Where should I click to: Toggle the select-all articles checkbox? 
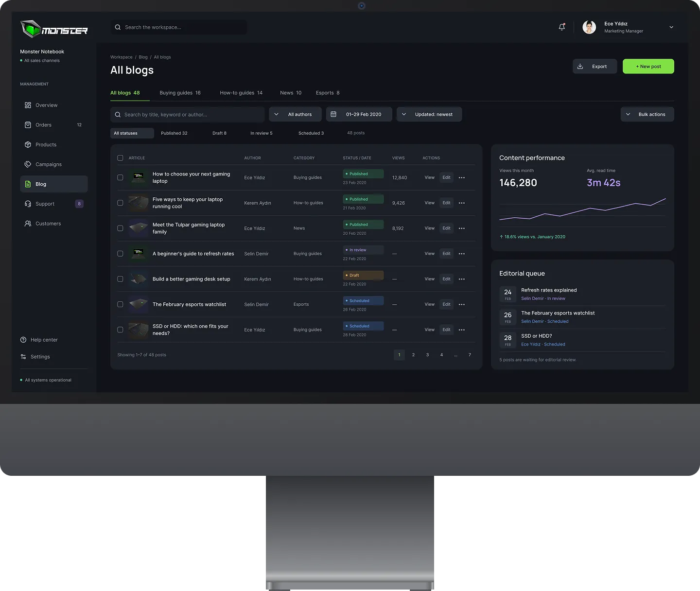click(x=120, y=158)
